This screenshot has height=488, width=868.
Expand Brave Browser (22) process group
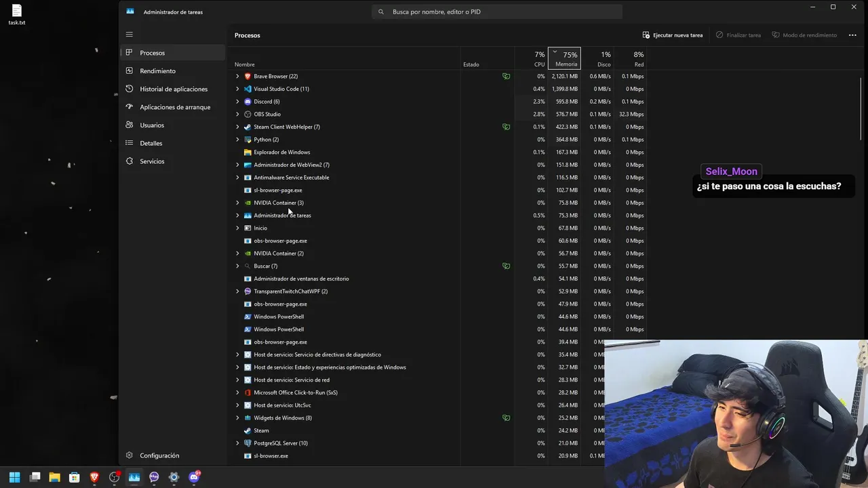pos(237,76)
